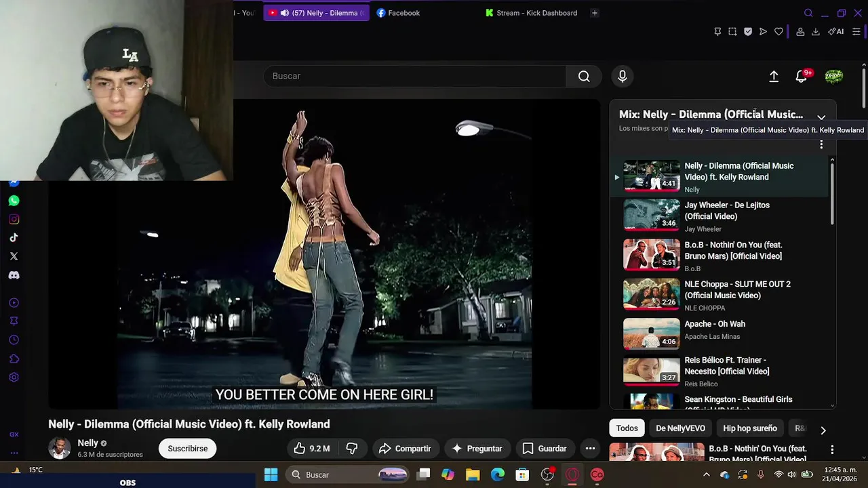Open the browser profile icon
The height and width of the screenshot is (488, 868).
point(800,31)
